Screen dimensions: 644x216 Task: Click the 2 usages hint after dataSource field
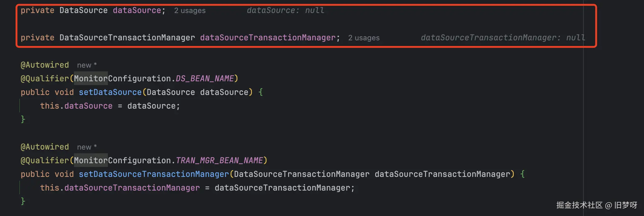pos(190,11)
